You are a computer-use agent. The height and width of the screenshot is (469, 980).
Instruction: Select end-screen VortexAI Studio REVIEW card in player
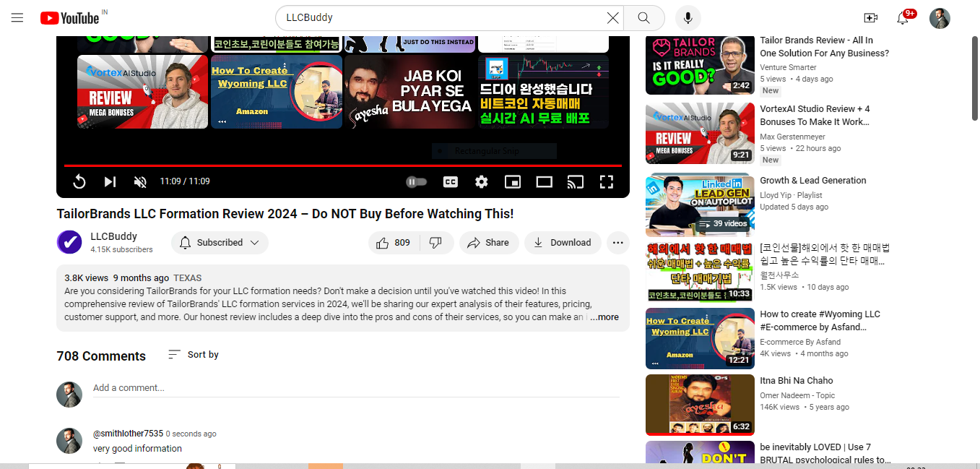click(143, 92)
